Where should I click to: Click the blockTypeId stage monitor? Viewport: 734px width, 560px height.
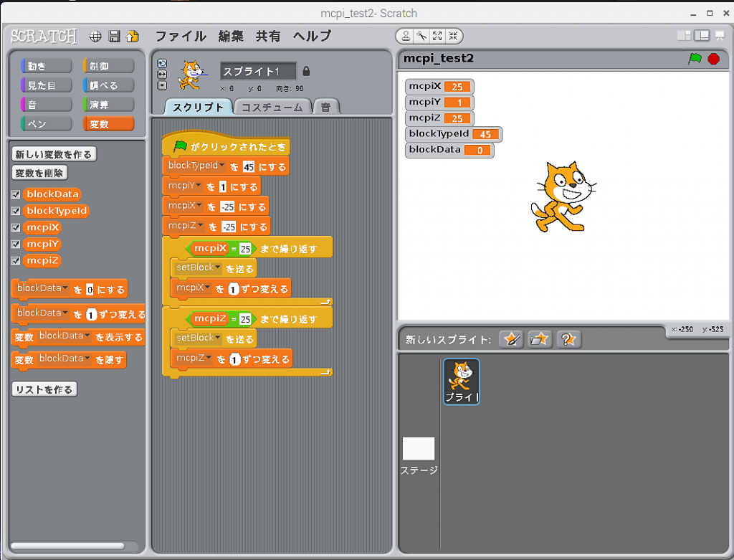(454, 134)
